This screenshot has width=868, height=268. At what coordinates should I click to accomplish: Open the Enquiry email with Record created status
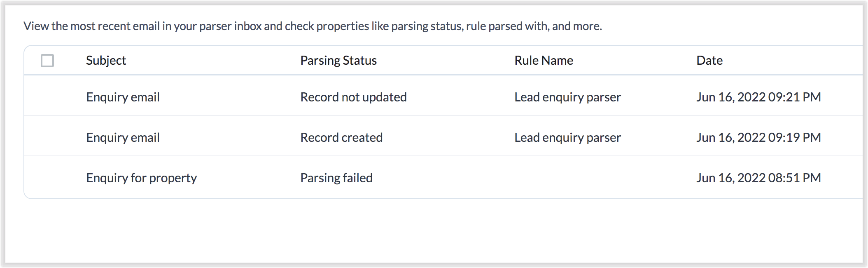point(123,138)
